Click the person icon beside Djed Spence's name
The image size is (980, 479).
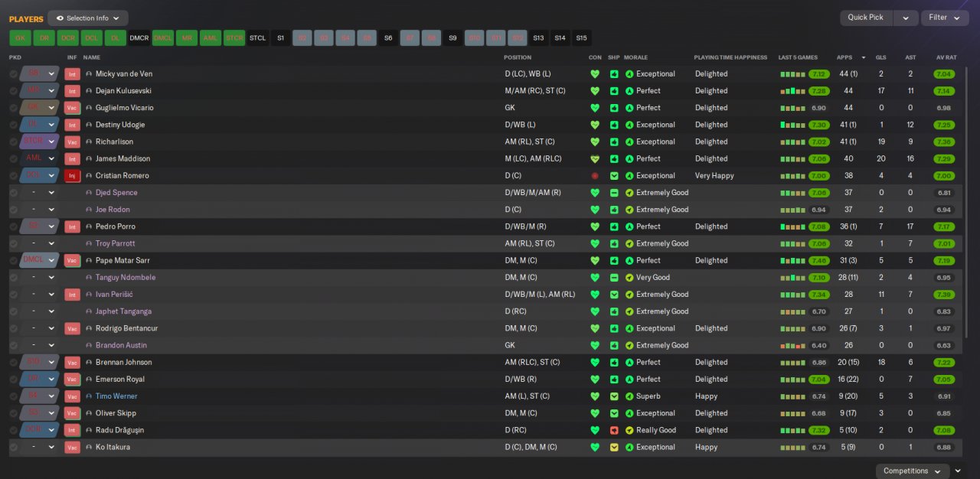click(89, 193)
